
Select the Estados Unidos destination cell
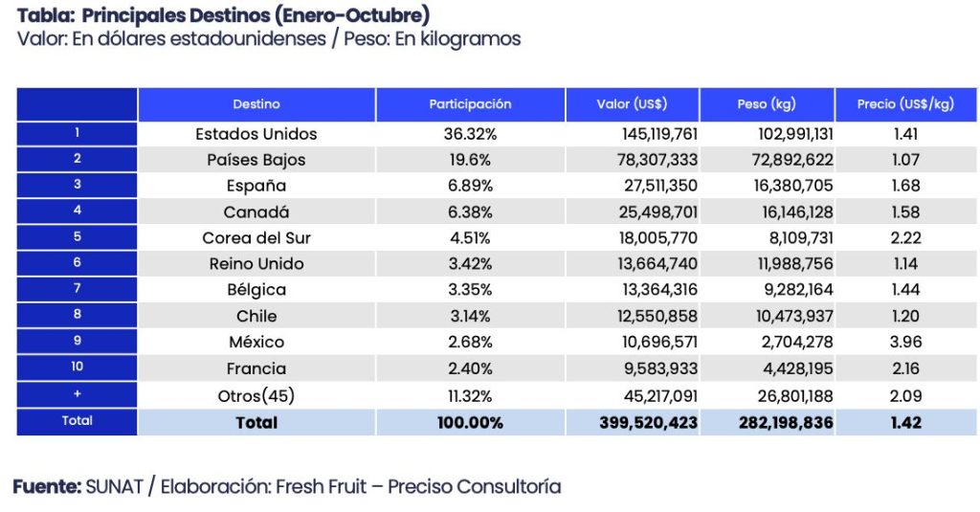point(256,134)
